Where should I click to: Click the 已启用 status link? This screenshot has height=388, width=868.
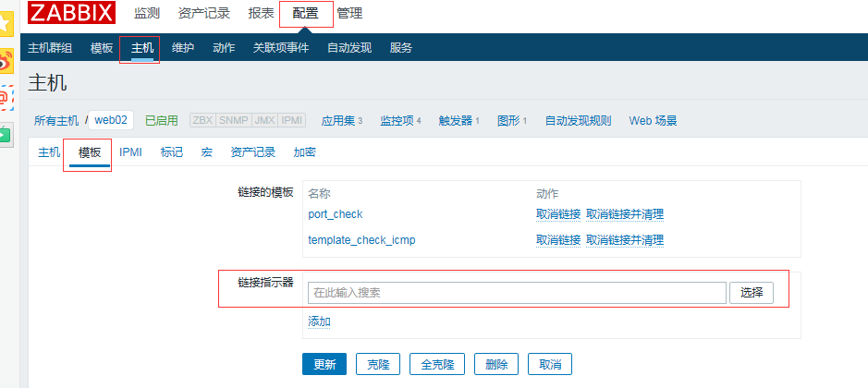161,121
